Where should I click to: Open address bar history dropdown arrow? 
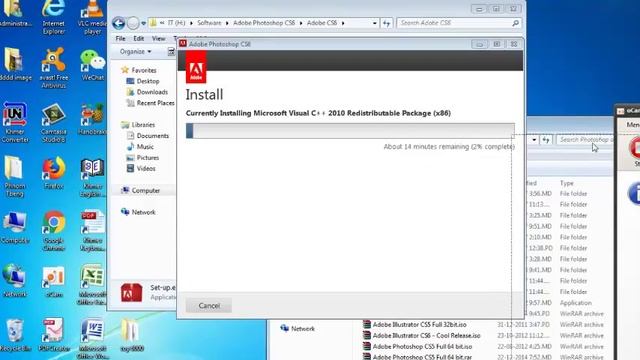(x=375, y=23)
